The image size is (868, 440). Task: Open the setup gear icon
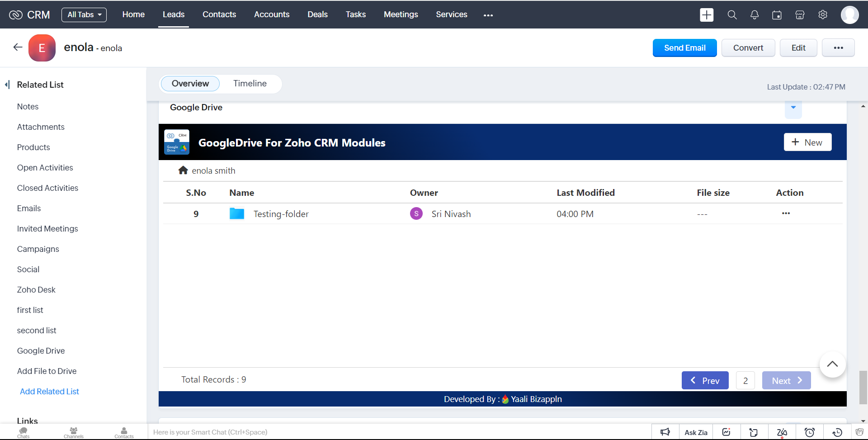pyautogui.click(x=822, y=15)
